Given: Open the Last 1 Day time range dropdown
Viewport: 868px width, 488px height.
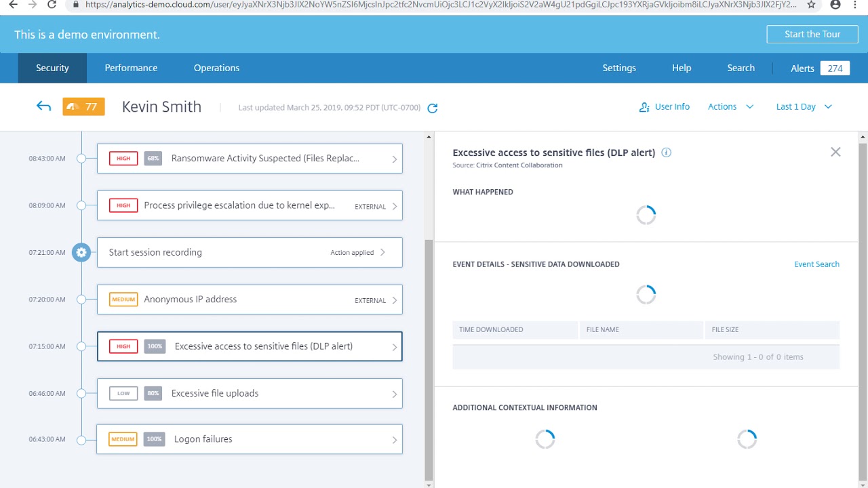Looking at the screenshot, I should [x=804, y=107].
